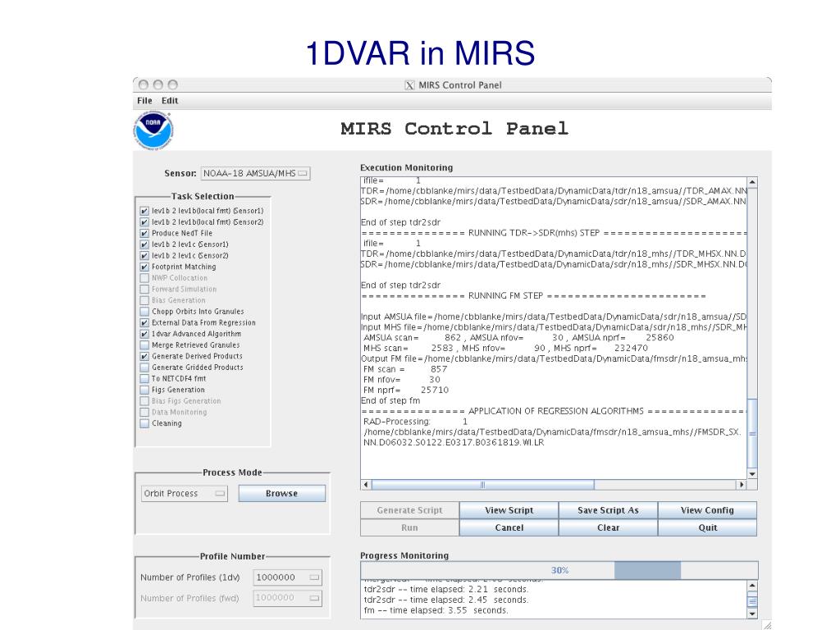
Task: Click 'fm -- time elapsed: 3.55 seconds' line
Action: (436, 610)
